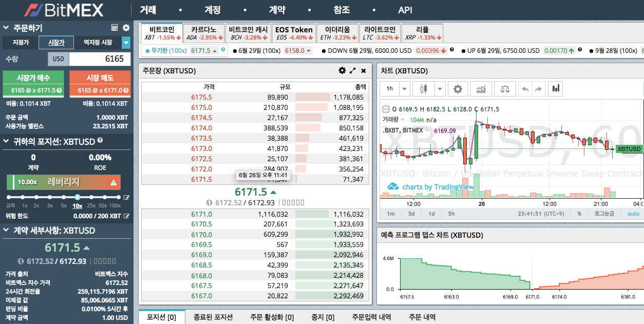Click the bar chart icon in chart toolbar
Viewport: 644px width, 324px height.
[x=555, y=89]
